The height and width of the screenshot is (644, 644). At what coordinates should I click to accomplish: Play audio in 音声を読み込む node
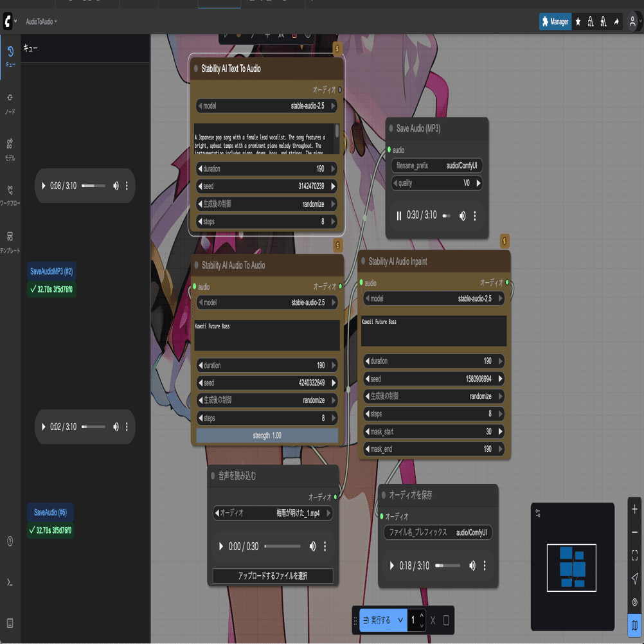pyautogui.click(x=221, y=546)
